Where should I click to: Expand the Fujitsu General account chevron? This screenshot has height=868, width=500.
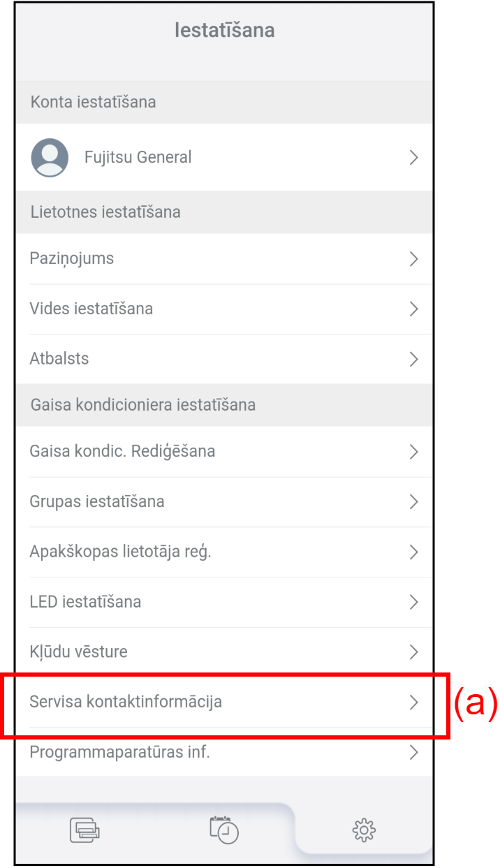414,157
